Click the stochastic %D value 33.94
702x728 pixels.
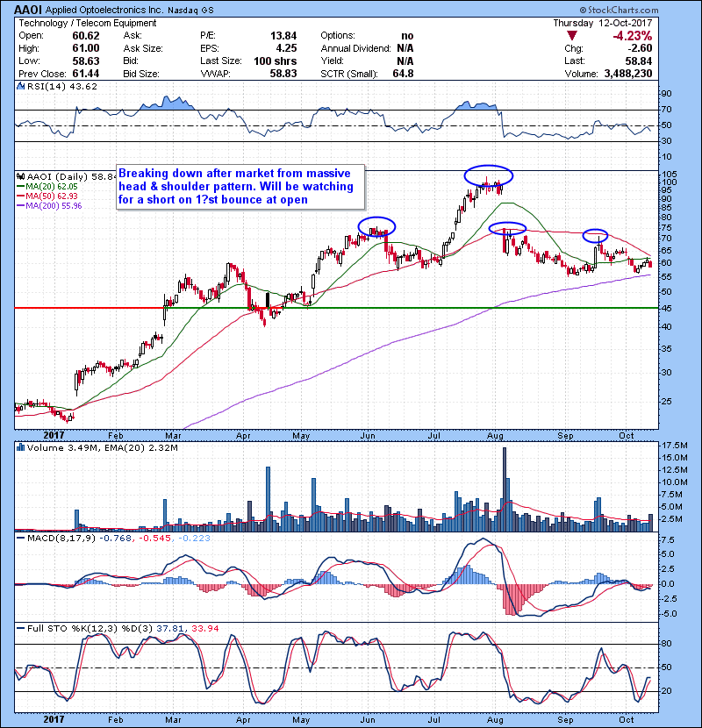(x=204, y=628)
